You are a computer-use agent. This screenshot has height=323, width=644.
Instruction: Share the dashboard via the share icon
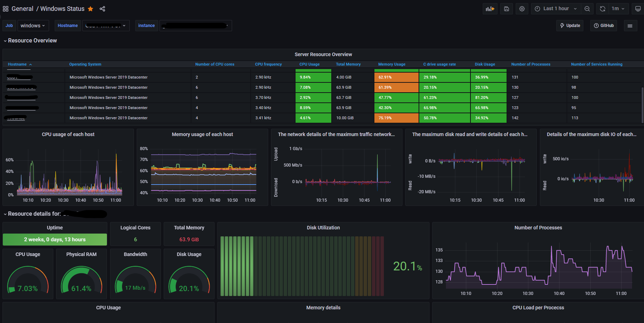(x=102, y=9)
